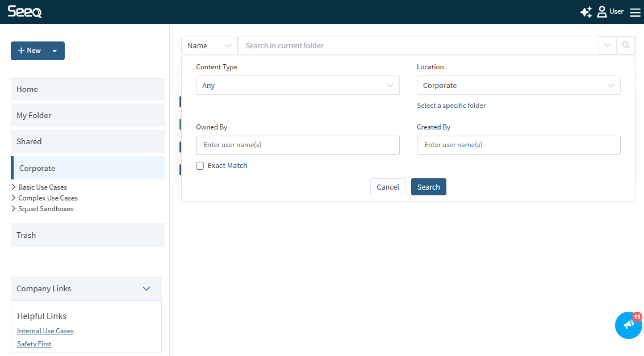Collapse advanced search options chevron
644x356 pixels.
[x=607, y=45]
